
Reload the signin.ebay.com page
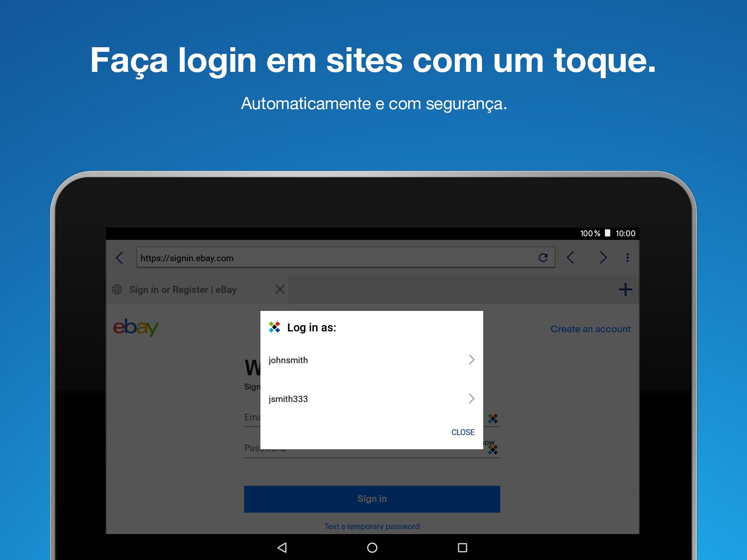(x=543, y=257)
